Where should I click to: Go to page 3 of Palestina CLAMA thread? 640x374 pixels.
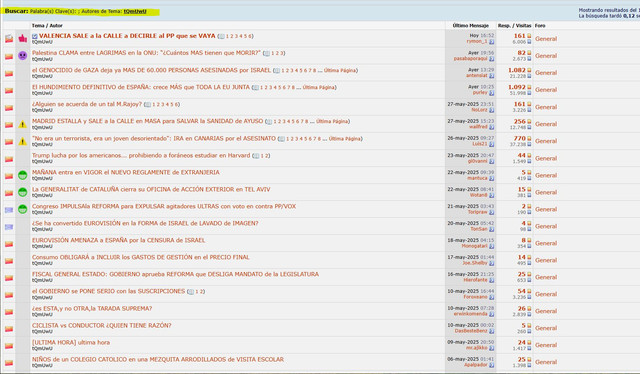[283, 53]
